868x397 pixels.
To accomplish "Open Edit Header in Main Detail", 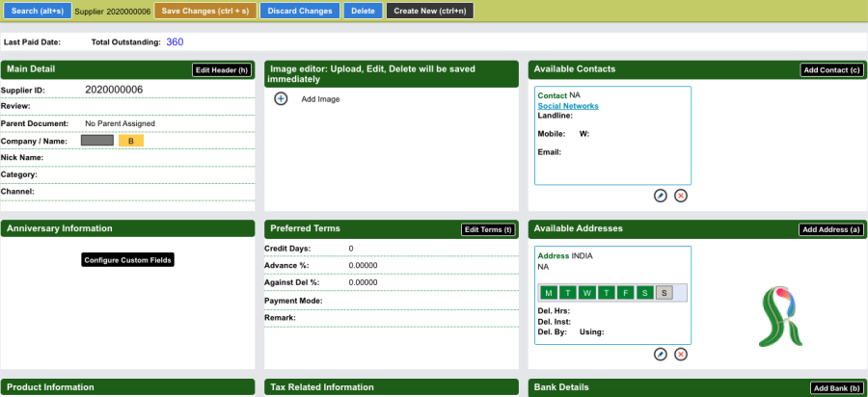I will click(222, 70).
